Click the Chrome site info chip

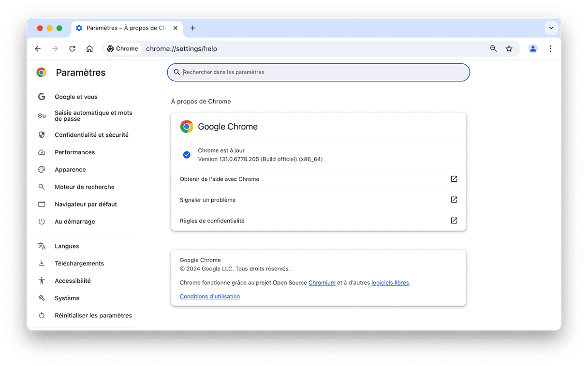123,49
